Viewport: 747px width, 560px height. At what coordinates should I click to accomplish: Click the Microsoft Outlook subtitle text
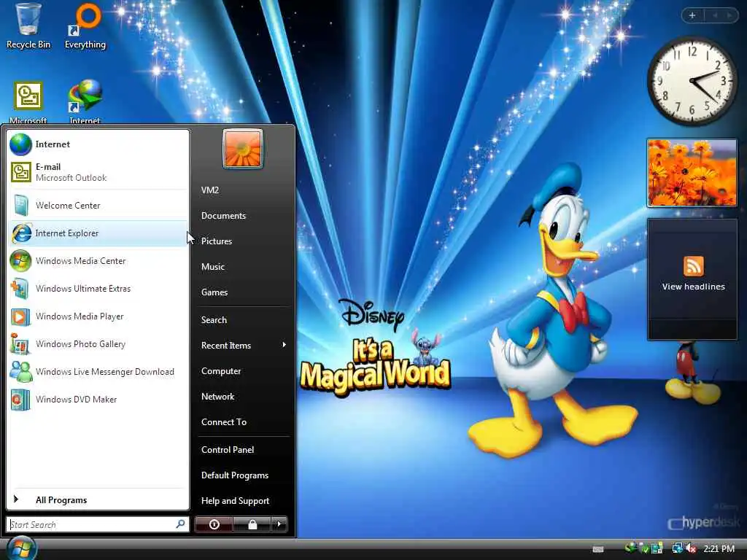pyautogui.click(x=71, y=178)
